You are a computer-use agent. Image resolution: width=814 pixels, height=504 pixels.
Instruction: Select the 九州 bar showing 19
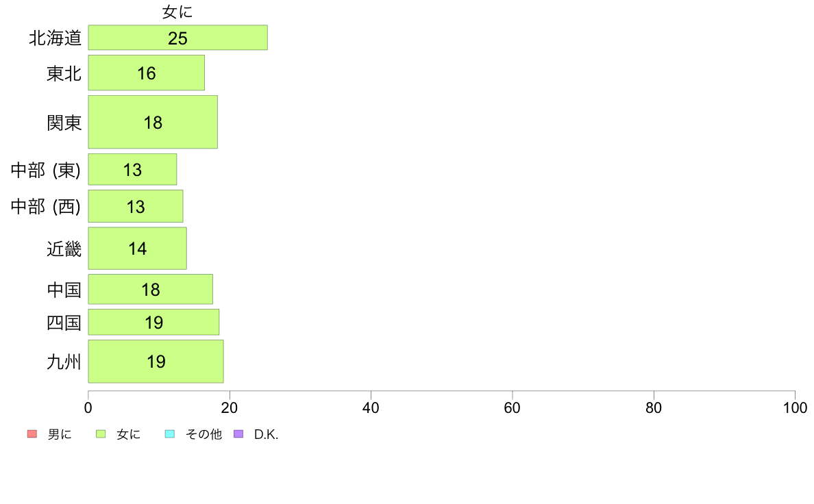[156, 362]
